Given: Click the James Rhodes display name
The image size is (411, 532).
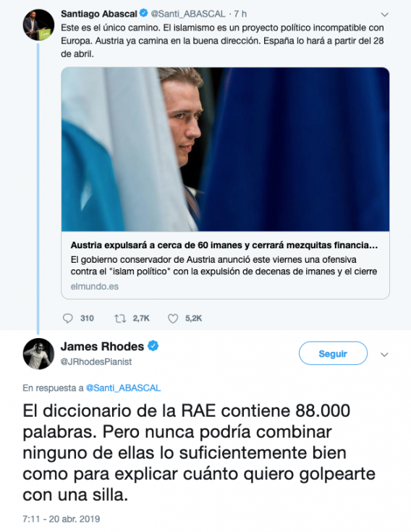Looking at the screenshot, I should click(103, 347).
